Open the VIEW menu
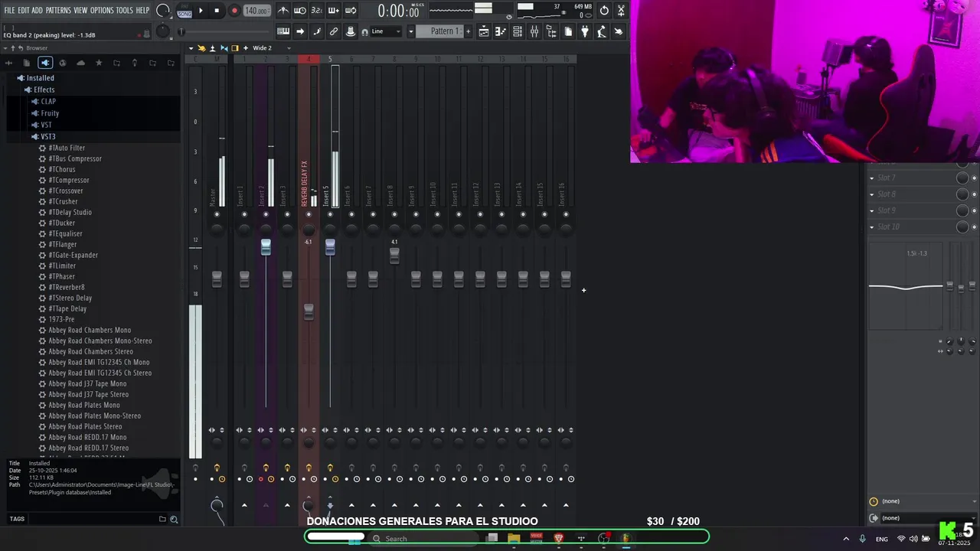Image resolution: width=980 pixels, height=551 pixels. tap(80, 11)
